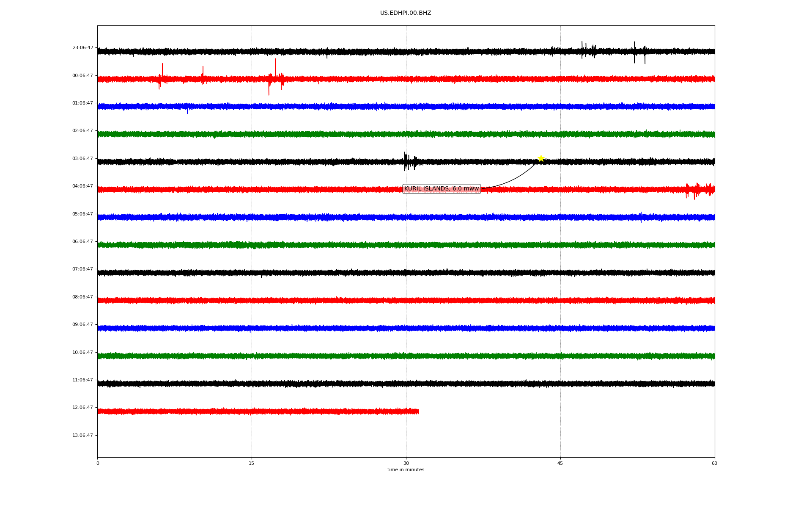Click the 11:06:47 time label

(x=83, y=380)
